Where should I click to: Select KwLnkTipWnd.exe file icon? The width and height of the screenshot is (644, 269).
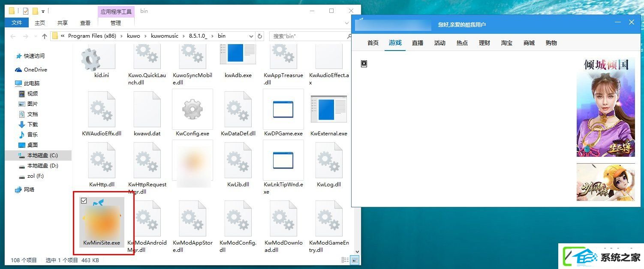(x=283, y=160)
